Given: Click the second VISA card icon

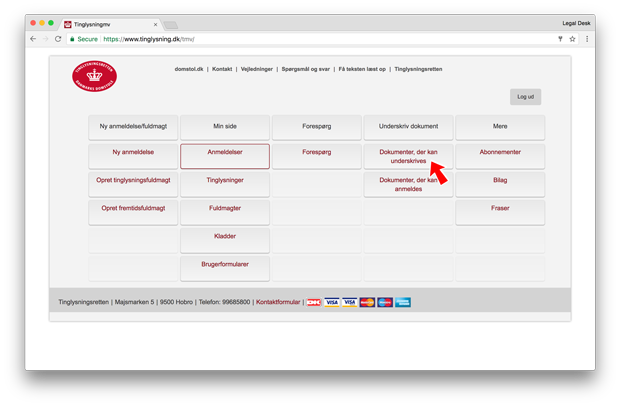Looking at the screenshot, I should click(350, 302).
